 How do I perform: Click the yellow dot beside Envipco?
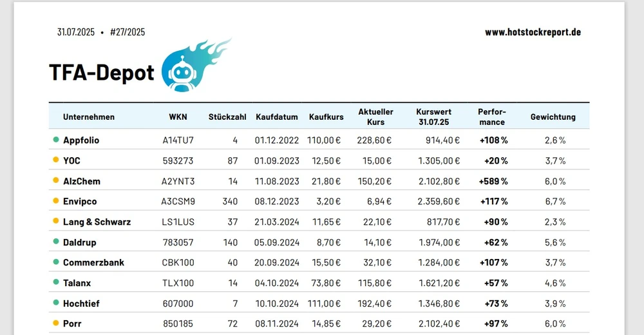pyautogui.click(x=56, y=202)
